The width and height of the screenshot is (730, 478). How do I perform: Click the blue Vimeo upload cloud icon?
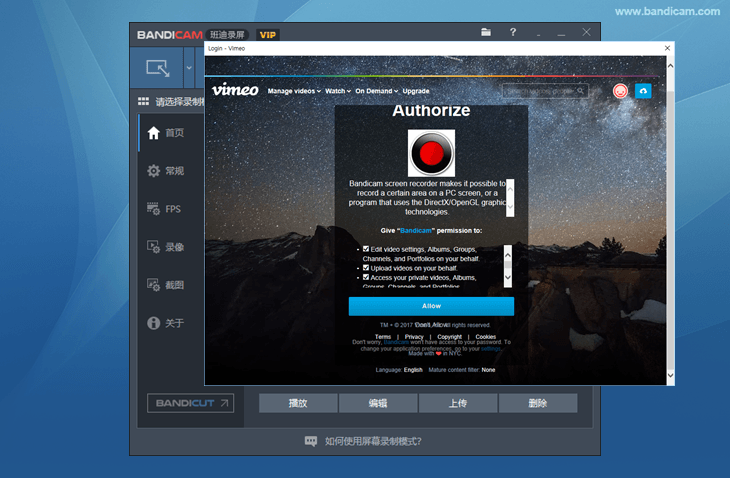point(643,91)
